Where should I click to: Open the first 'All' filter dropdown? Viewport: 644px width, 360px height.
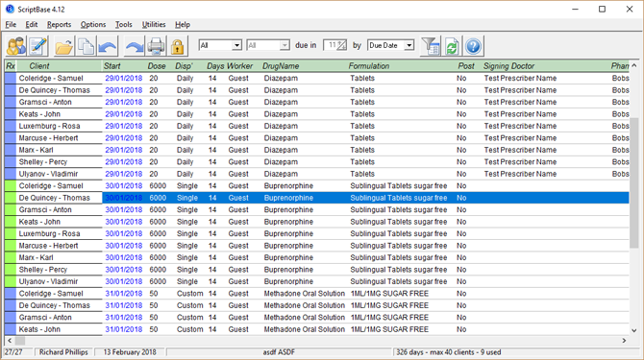[220, 45]
